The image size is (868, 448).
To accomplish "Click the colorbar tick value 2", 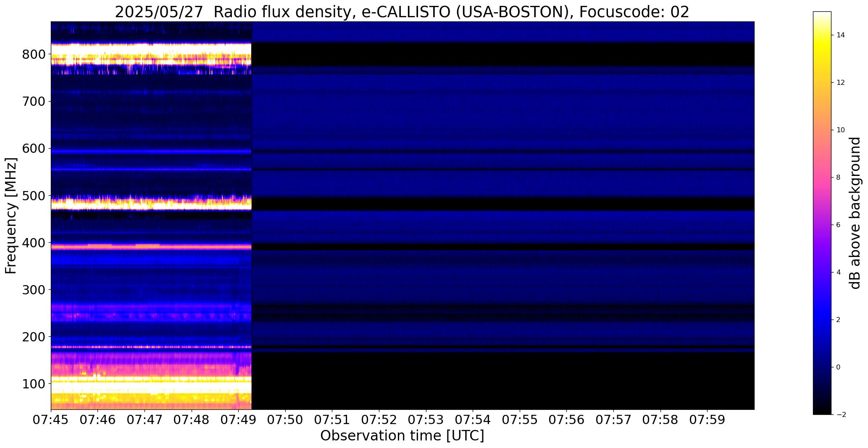I will point(839,320).
